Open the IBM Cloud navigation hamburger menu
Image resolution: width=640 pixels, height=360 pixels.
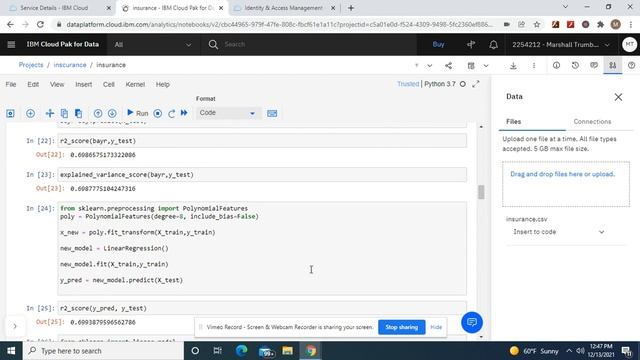click(x=11, y=44)
